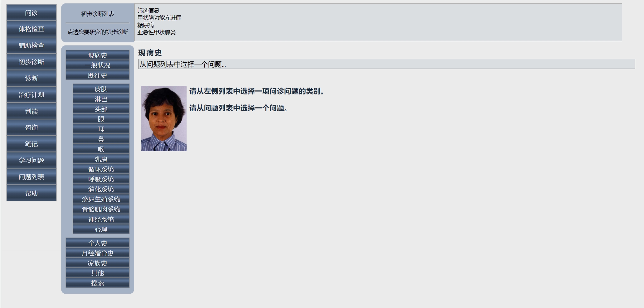The height and width of the screenshot is (308, 644).
Task: Open 帮助 in left sidebar
Action: (x=31, y=193)
